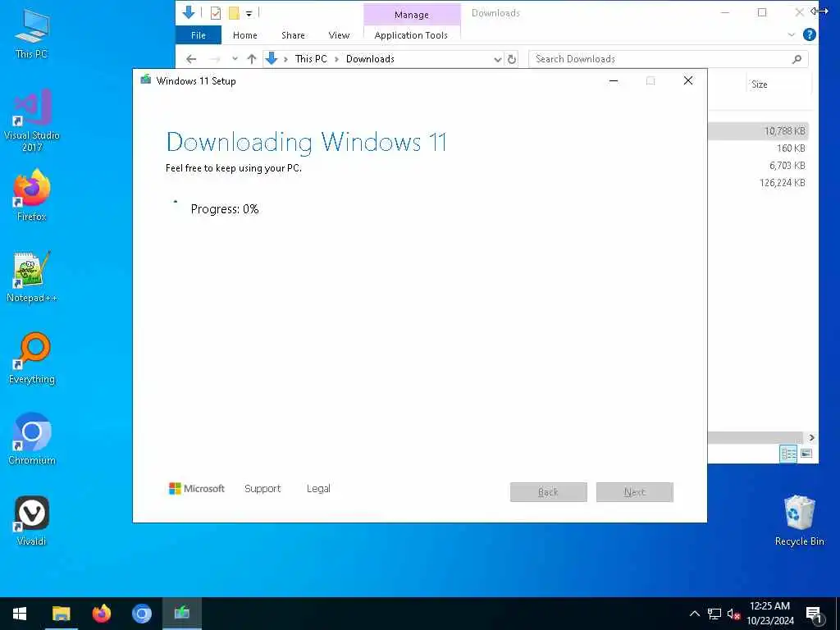Image resolution: width=840 pixels, height=630 pixels.
Task: Click Properties quick access toolbar icon
Action: (216, 13)
